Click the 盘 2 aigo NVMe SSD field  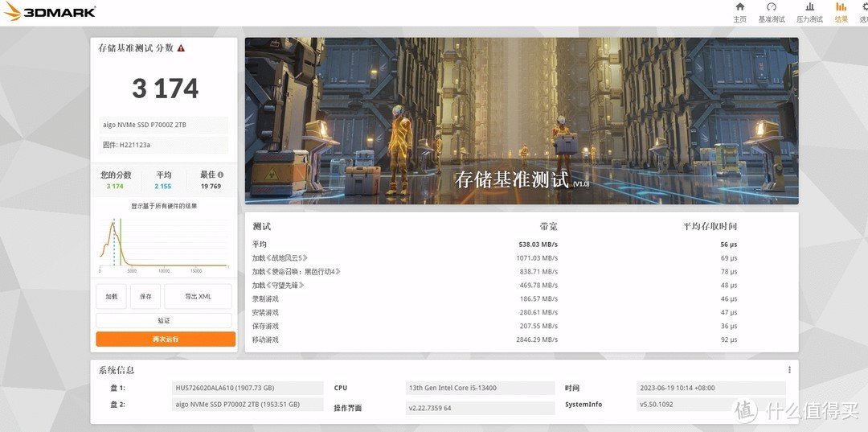[x=248, y=405]
